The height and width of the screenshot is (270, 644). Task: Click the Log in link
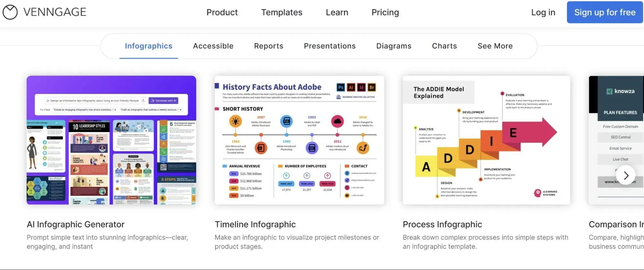[x=543, y=12]
